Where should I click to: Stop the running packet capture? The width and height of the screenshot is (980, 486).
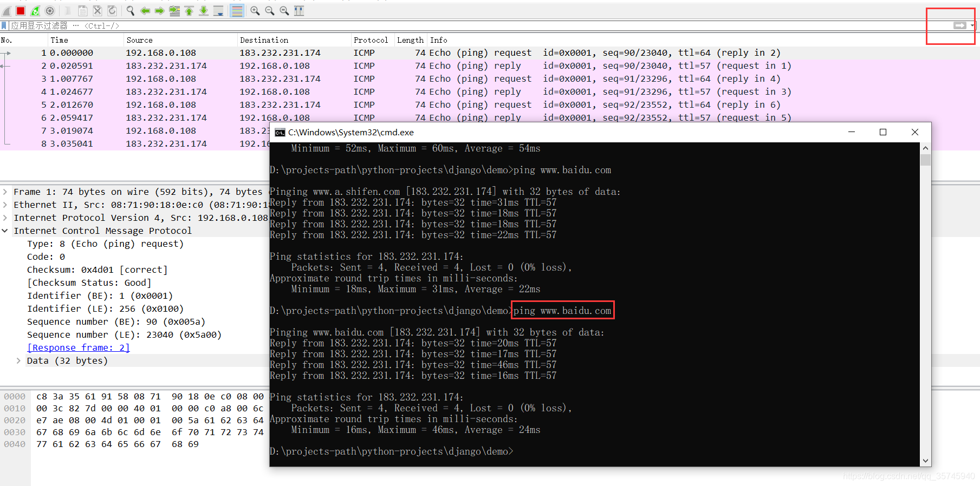[21, 11]
